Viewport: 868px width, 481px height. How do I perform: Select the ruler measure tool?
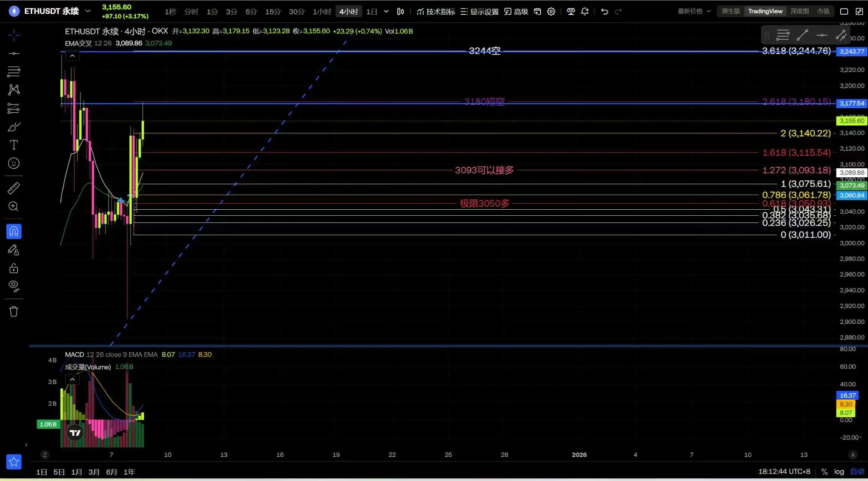[x=14, y=188]
